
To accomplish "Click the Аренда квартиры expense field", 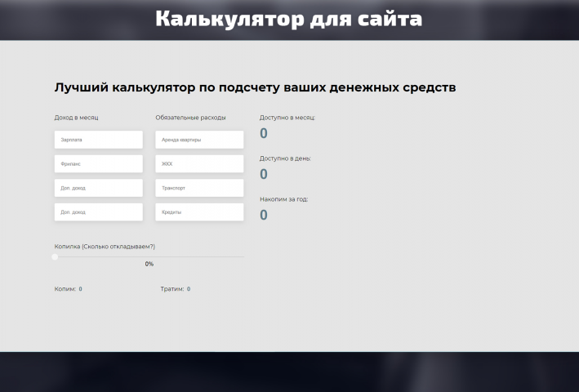I will 199,140.
